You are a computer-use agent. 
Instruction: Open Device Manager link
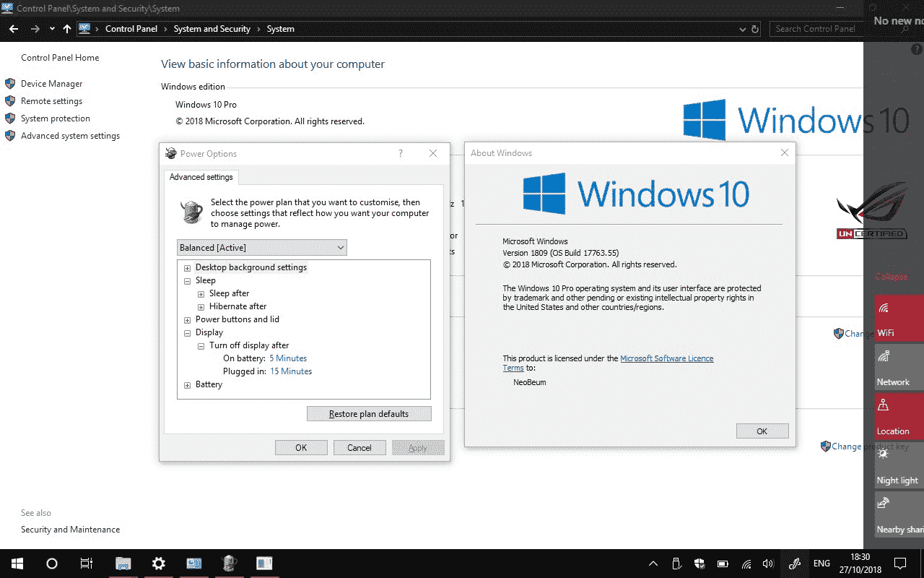[51, 84]
